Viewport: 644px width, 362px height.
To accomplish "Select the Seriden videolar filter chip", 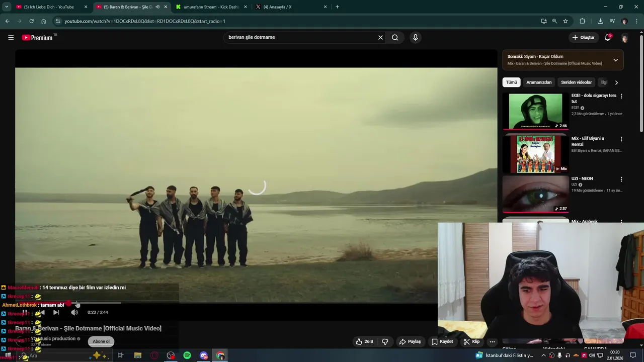I will (577, 82).
